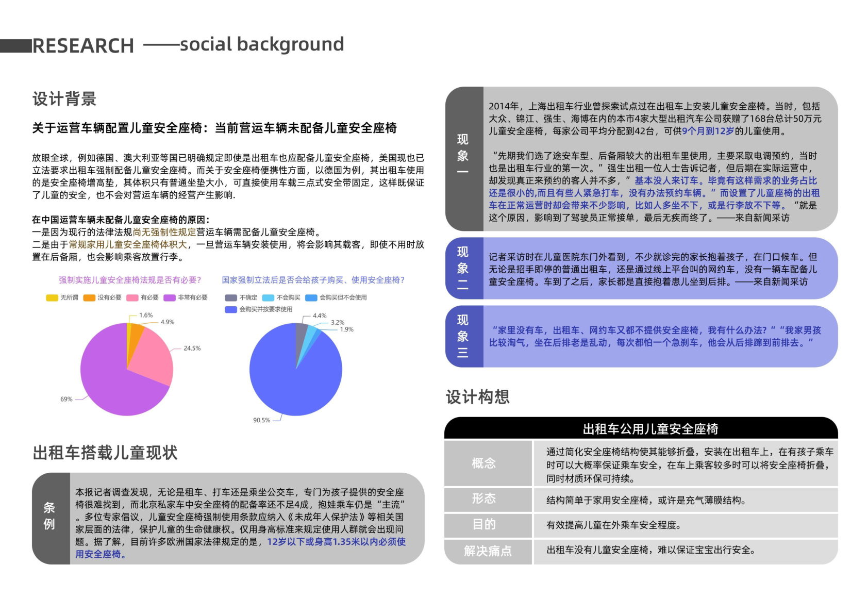
Task: Click the 设计背景 heading
Action: (64, 99)
